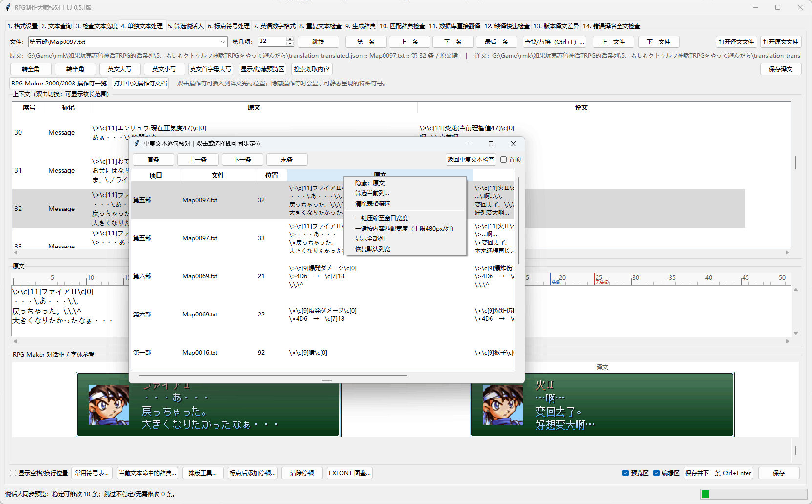Viewport: 812px width, 504px height.
Task: Click the feather icon in the duplicate-text dialog title
Action: tap(137, 144)
